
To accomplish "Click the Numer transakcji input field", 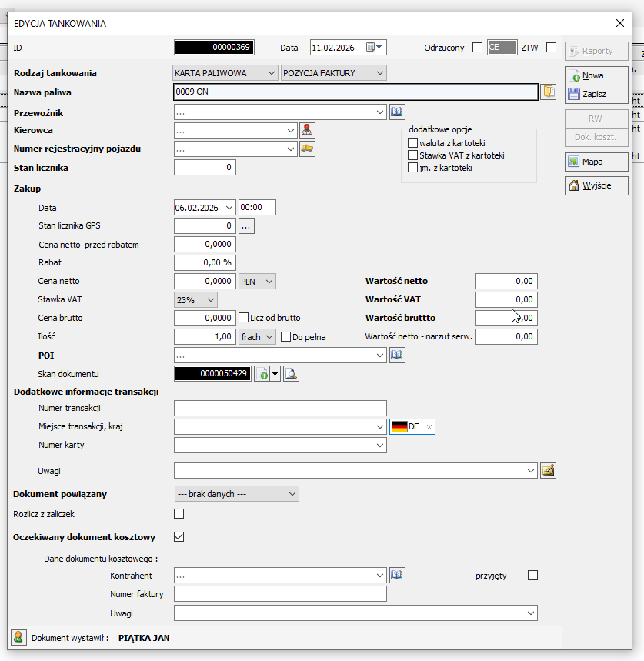I will [x=280, y=408].
